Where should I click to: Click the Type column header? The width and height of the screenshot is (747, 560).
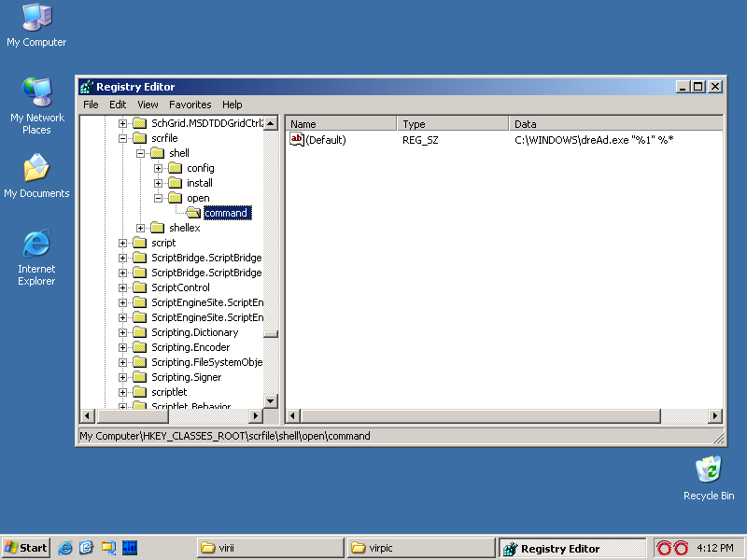(x=453, y=124)
